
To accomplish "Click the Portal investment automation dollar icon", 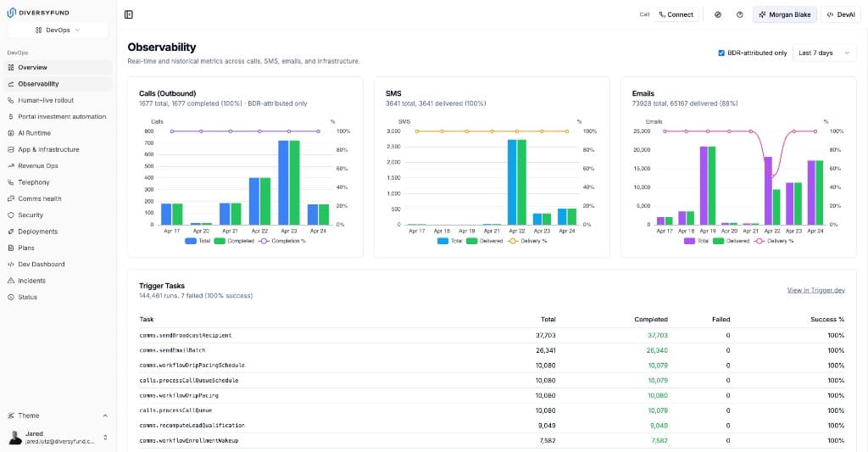I will pos(10,117).
